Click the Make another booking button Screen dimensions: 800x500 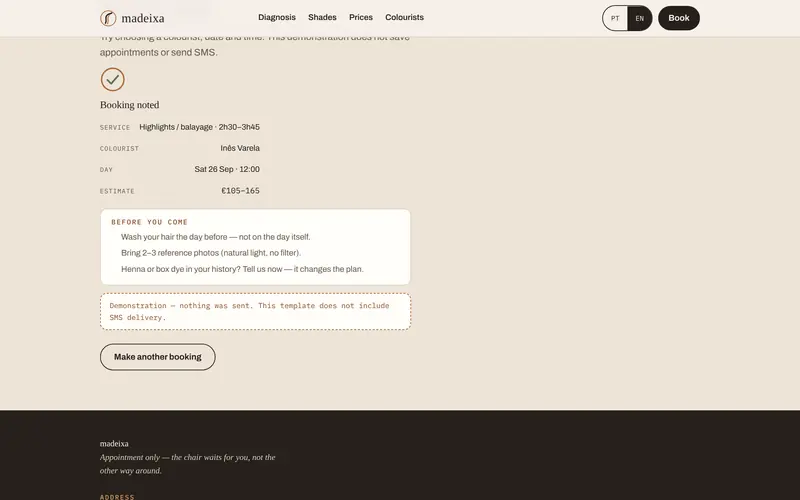158,357
